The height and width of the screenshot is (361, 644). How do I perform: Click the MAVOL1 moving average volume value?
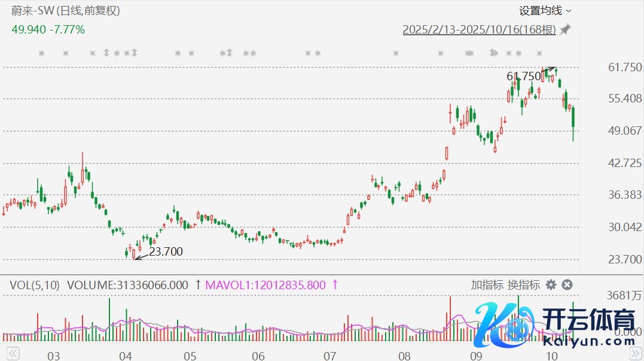[266, 285]
